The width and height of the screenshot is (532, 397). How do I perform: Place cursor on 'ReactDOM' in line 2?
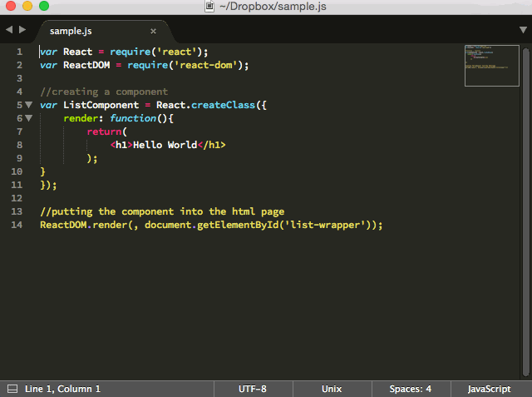[x=86, y=65]
